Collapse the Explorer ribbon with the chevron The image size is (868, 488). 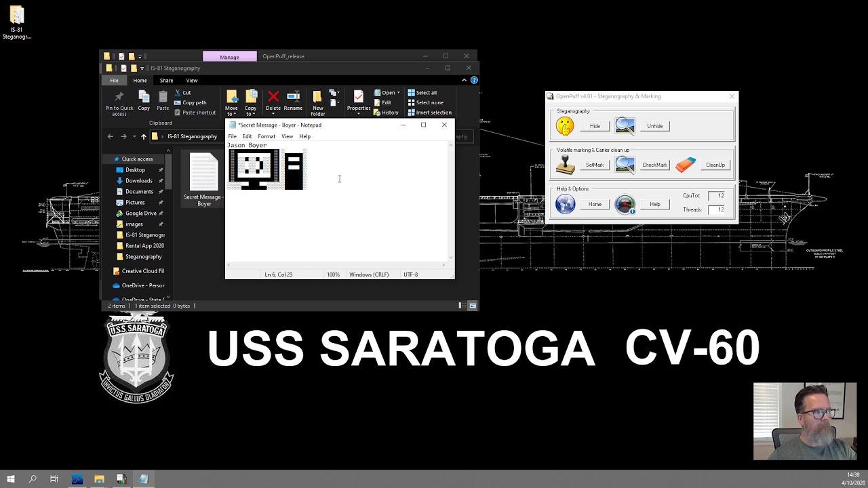point(464,80)
